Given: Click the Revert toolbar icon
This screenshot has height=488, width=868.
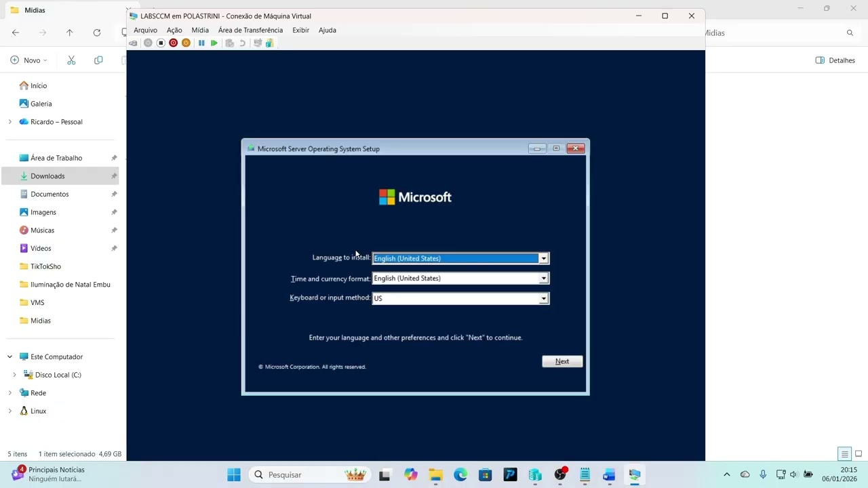Looking at the screenshot, I should click(242, 43).
